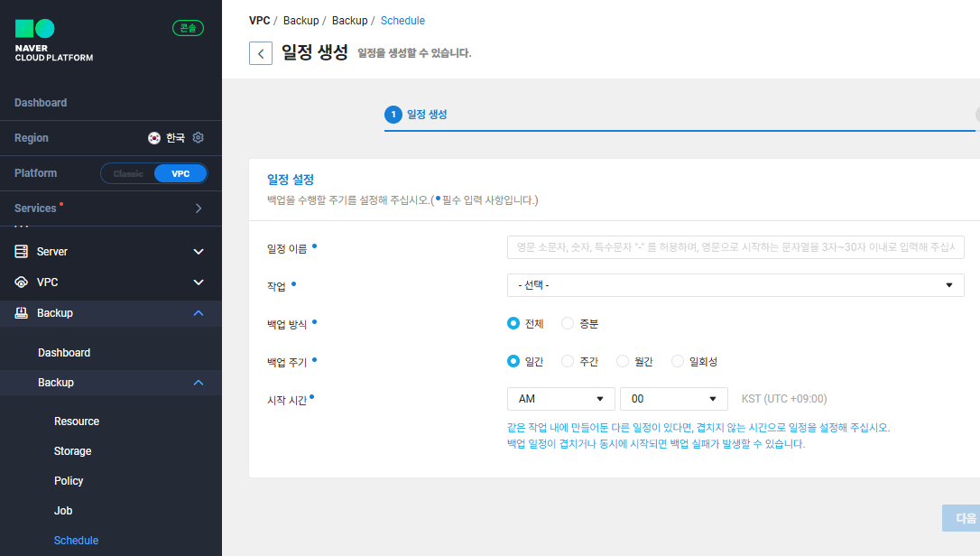Click the first Backup breadcrumb
The image size is (980, 556).
(x=300, y=21)
